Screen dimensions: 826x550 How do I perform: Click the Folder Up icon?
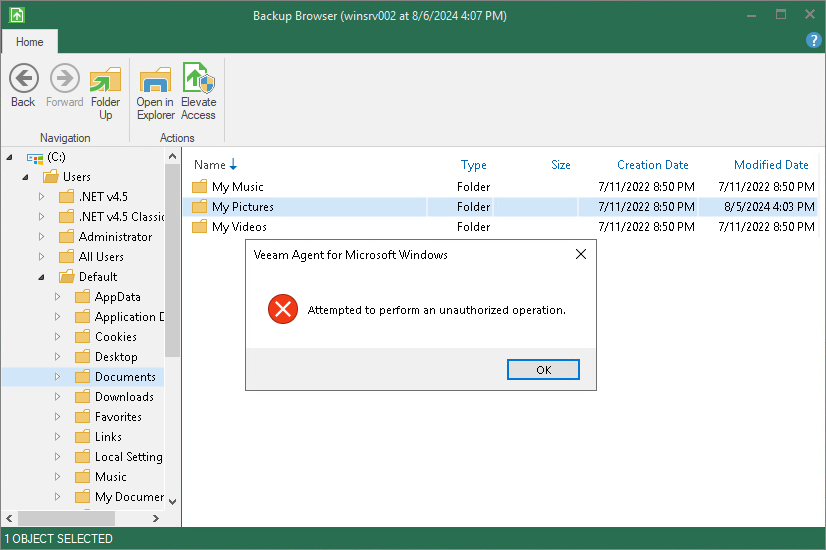105,79
